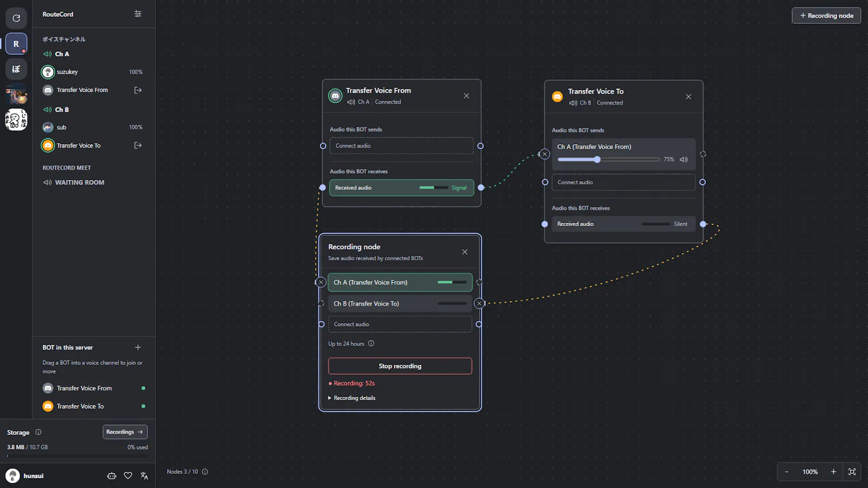Click the 100% zoom level button
This screenshot has width=868, height=488.
coord(810,472)
